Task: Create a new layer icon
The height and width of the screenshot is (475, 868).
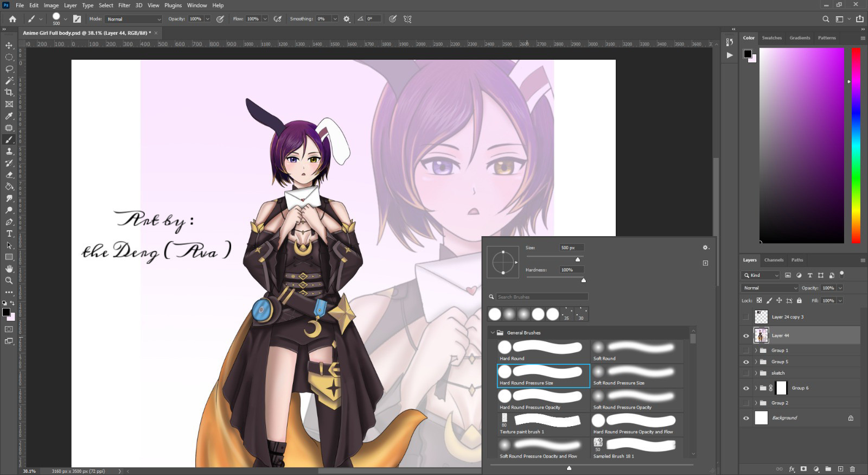Action: [840, 468]
